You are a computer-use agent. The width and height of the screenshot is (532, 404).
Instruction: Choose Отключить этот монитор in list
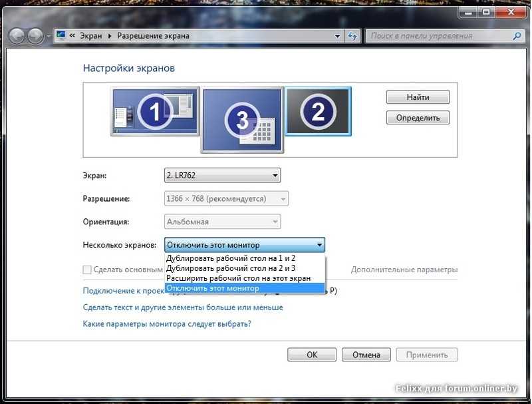pos(244,288)
